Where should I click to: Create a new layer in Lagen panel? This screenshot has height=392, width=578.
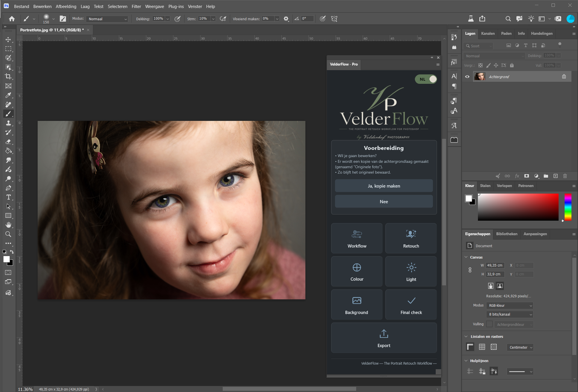(x=556, y=176)
